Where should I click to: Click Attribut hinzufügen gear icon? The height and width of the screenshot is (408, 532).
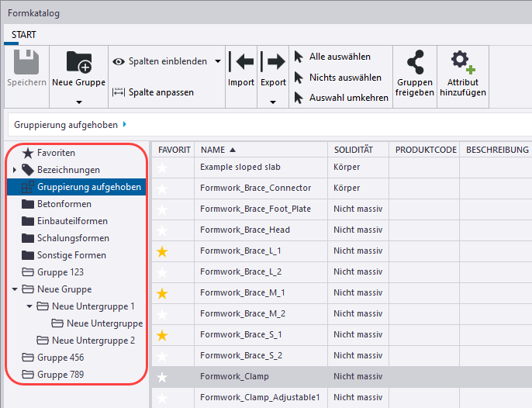pos(462,61)
